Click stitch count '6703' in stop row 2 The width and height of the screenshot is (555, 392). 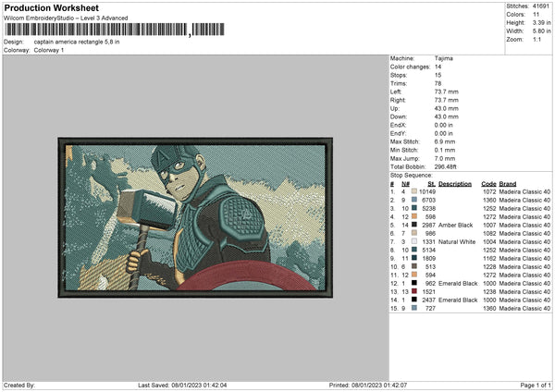pyautogui.click(x=428, y=200)
